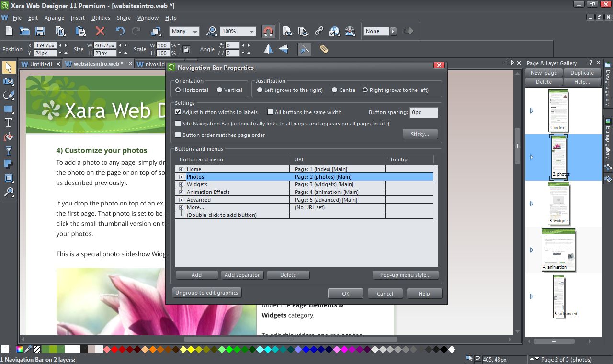Image resolution: width=613 pixels, height=364 pixels.
Task: Toggle the lock aspect ratio icon
Action: point(186,49)
